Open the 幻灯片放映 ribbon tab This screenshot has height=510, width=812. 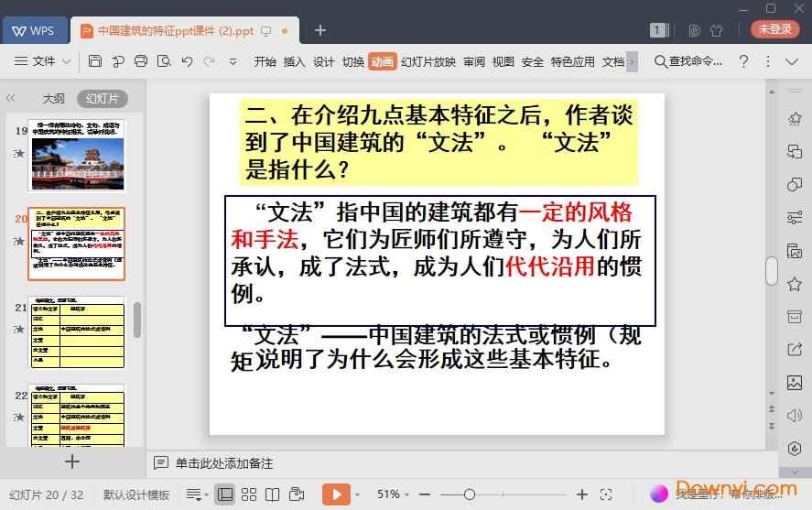[x=428, y=62]
